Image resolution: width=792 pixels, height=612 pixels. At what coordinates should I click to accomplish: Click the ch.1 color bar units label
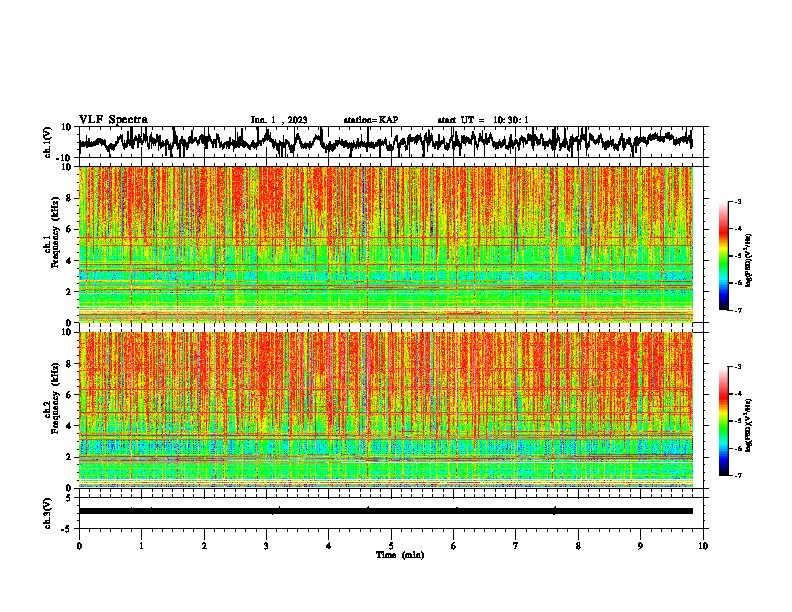749,260
